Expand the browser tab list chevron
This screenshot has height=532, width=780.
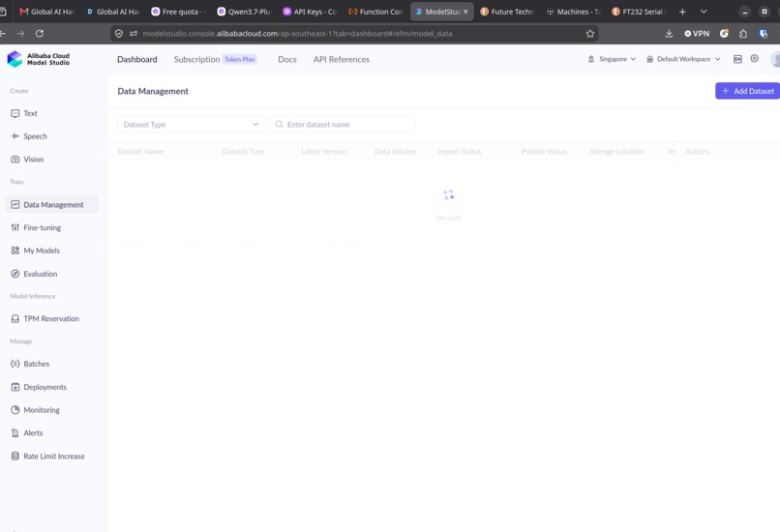[704, 12]
